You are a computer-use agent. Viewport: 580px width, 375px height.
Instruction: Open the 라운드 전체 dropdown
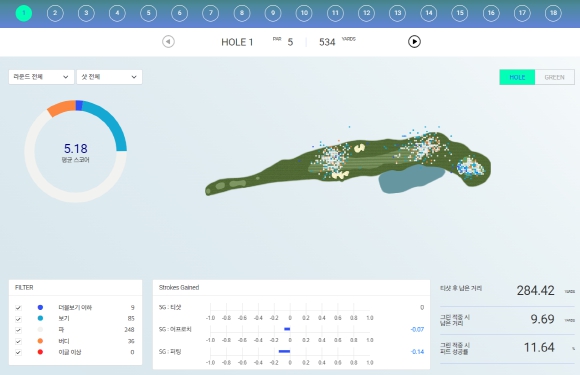click(x=41, y=77)
